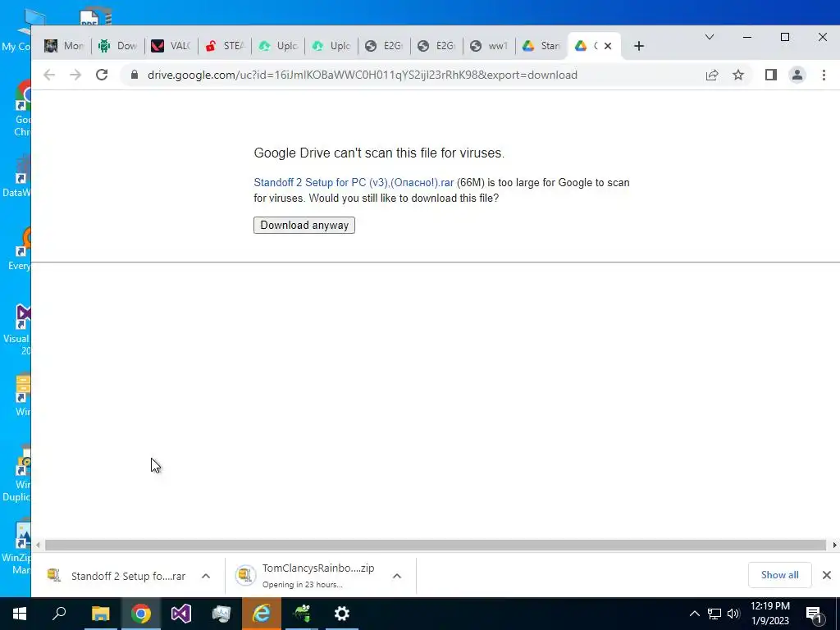
Task: Switch to the Mon tab
Action: pyautogui.click(x=64, y=46)
